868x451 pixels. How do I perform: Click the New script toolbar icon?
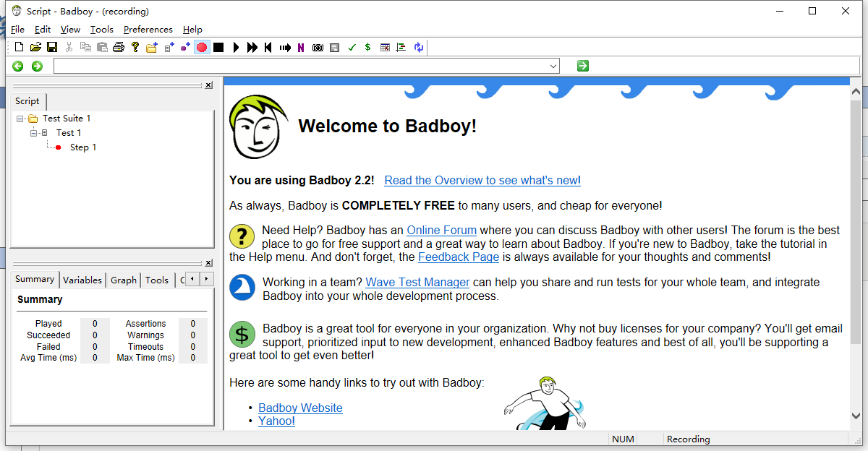(x=20, y=47)
